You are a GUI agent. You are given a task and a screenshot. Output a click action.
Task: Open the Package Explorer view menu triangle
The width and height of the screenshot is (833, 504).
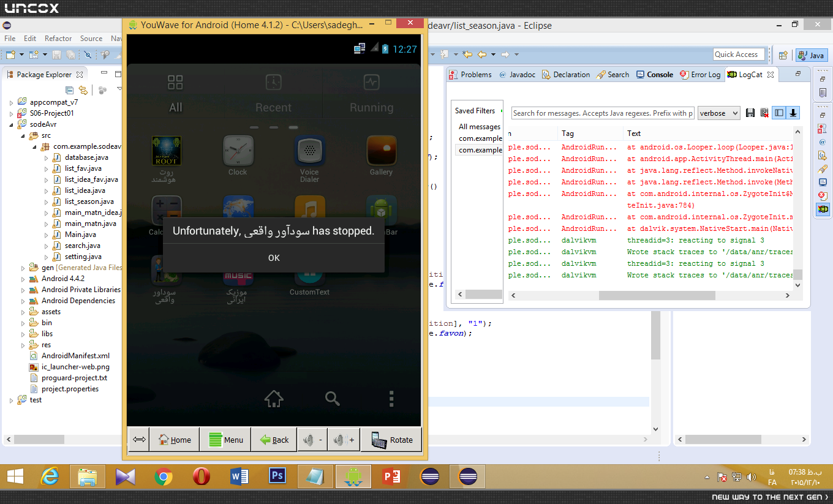(x=119, y=90)
